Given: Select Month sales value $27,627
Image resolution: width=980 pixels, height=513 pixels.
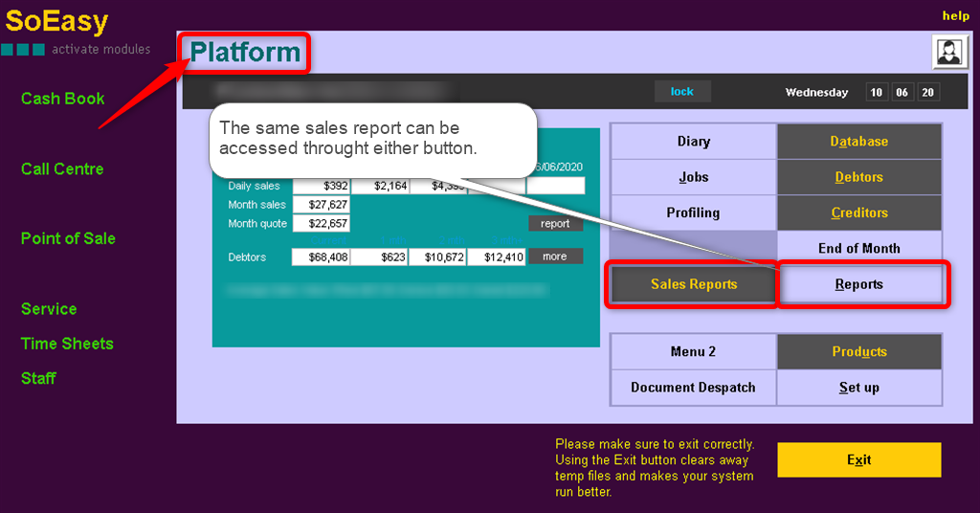Looking at the screenshot, I should click(322, 204).
